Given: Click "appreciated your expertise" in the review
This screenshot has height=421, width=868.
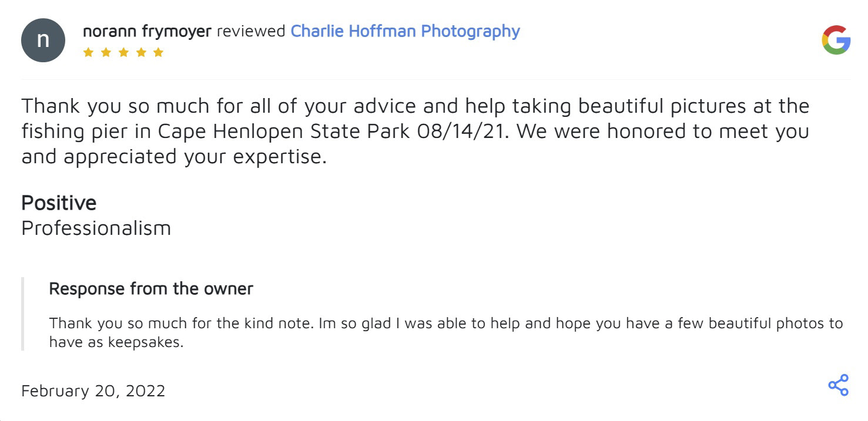Looking at the screenshot, I should [x=195, y=157].
